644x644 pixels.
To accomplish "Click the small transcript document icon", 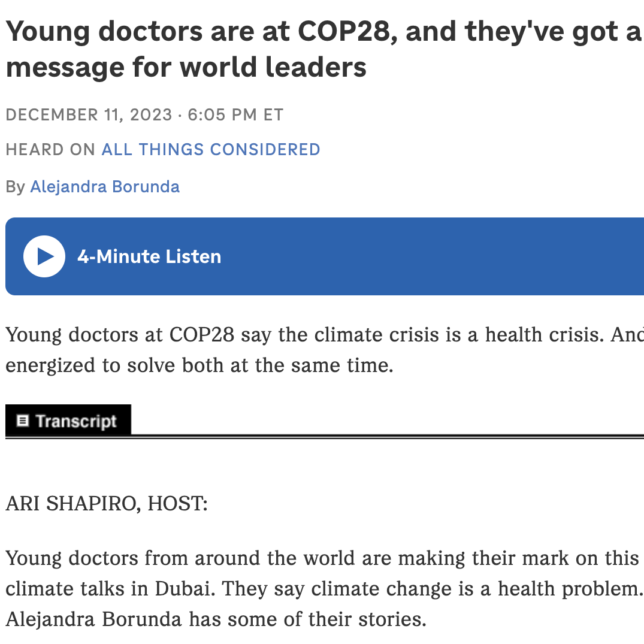I will coord(23,421).
